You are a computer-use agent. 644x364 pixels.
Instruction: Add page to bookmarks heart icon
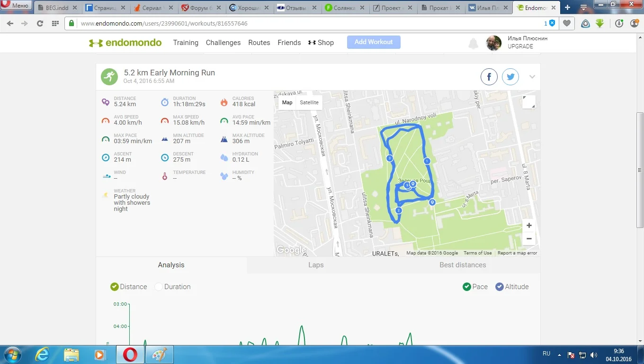point(566,23)
